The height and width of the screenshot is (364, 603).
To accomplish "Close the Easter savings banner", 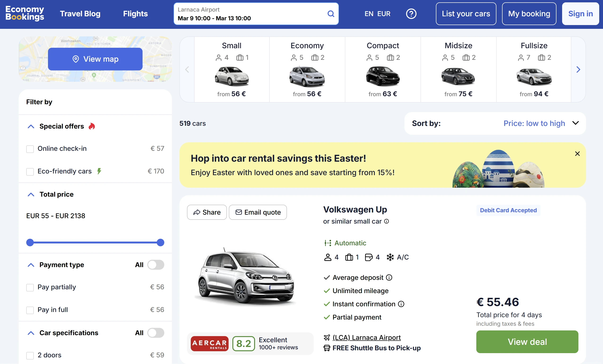I will point(577,154).
